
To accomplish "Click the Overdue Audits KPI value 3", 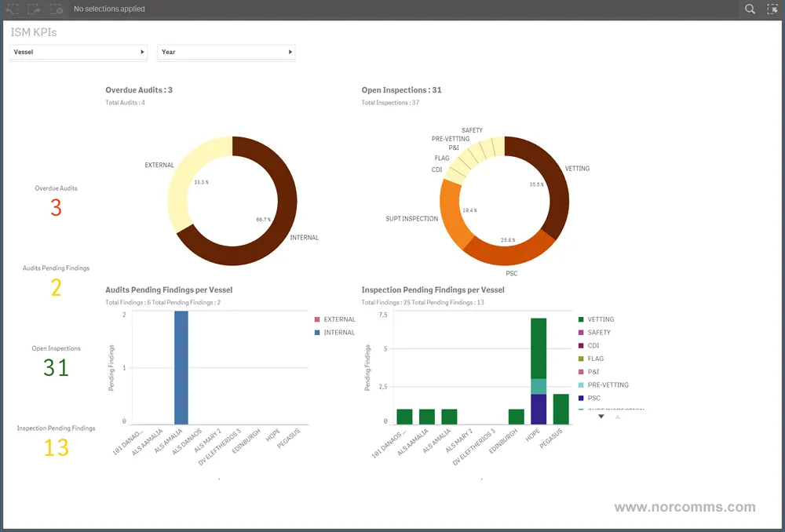I will point(55,207).
